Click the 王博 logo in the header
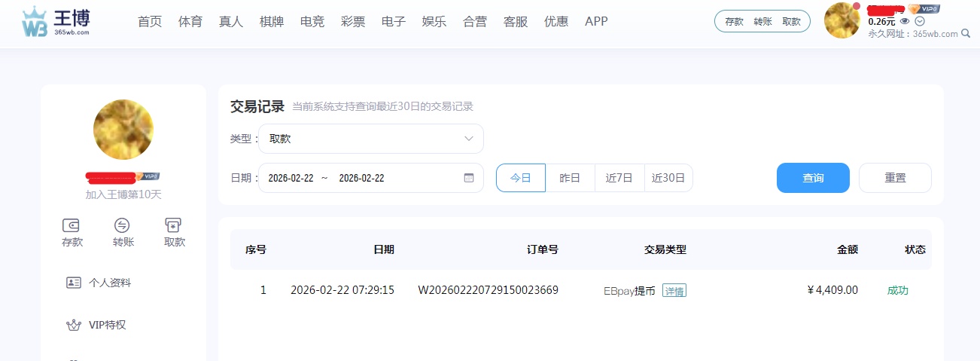 point(56,23)
